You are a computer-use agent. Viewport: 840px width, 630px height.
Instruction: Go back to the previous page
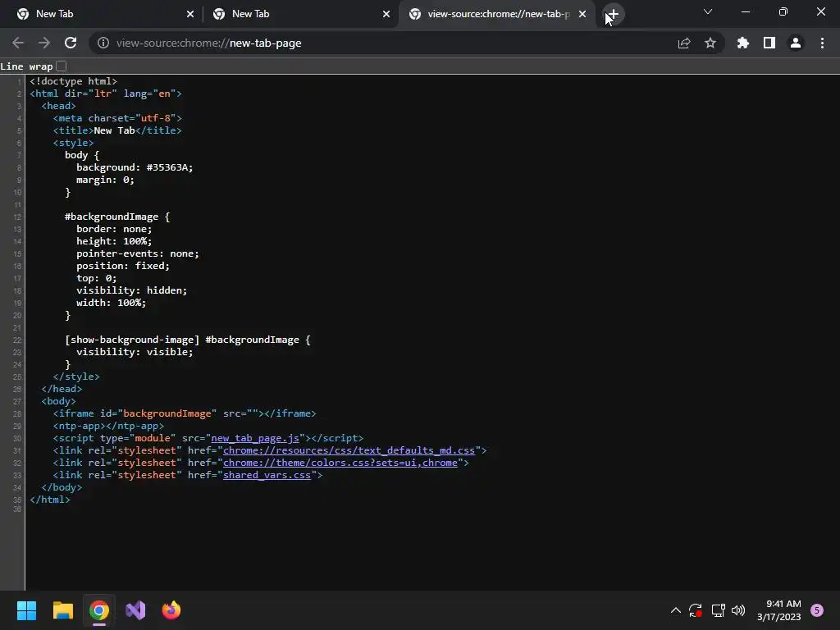click(x=18, y=43)
